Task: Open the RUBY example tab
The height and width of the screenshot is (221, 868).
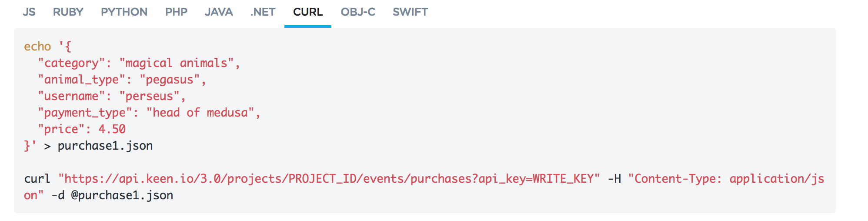Action: point(68,12)
